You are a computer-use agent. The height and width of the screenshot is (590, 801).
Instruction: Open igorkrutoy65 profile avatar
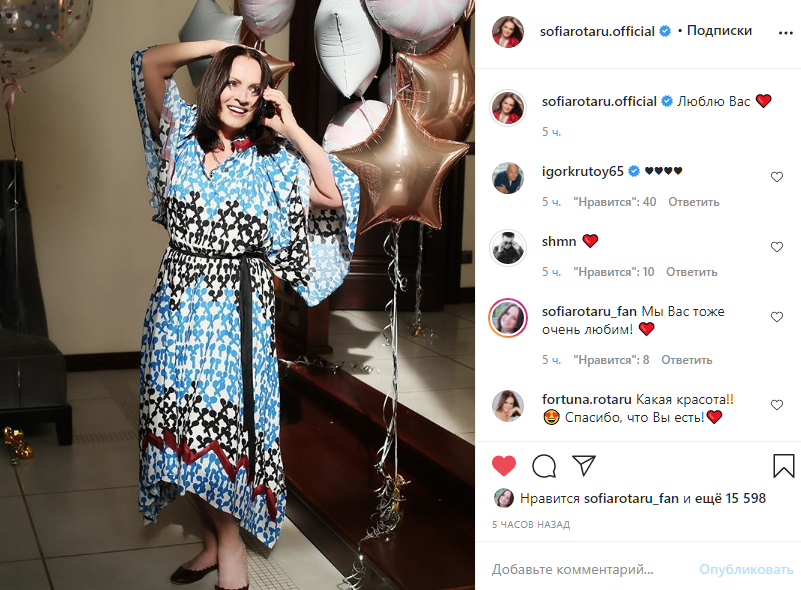(x=508, y=178)
